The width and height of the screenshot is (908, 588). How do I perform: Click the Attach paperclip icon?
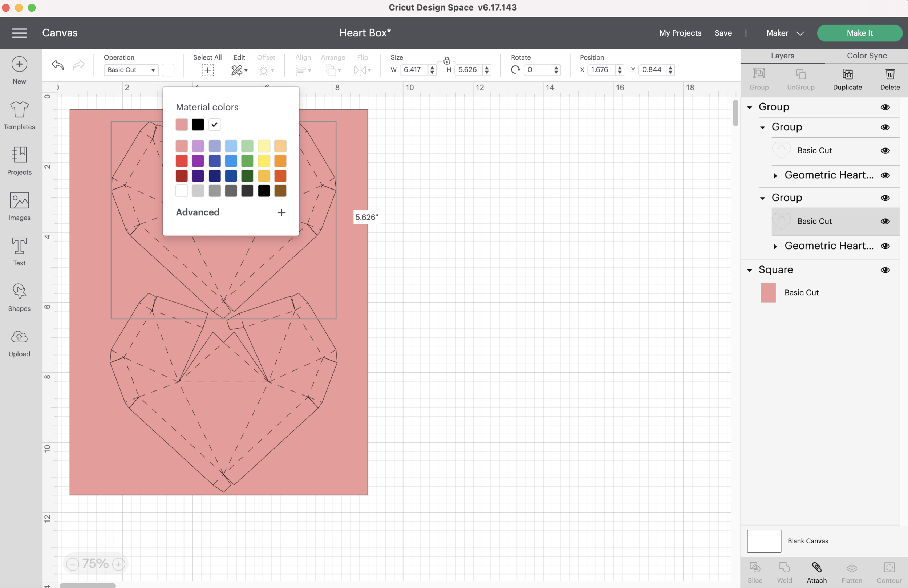tap(816, 567)
